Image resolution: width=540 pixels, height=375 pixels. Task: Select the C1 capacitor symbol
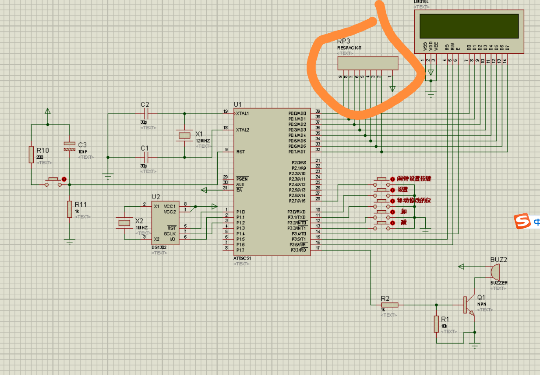(x=146, y=157)
